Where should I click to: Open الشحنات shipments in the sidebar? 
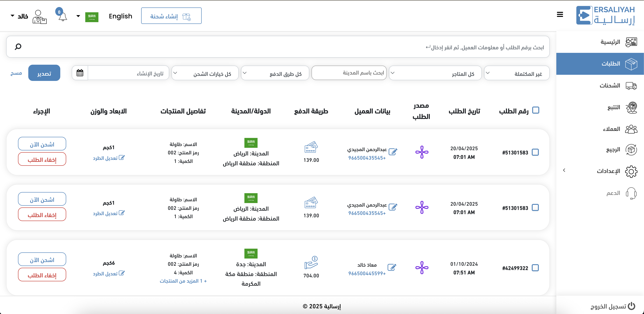(x=610, y=86)
